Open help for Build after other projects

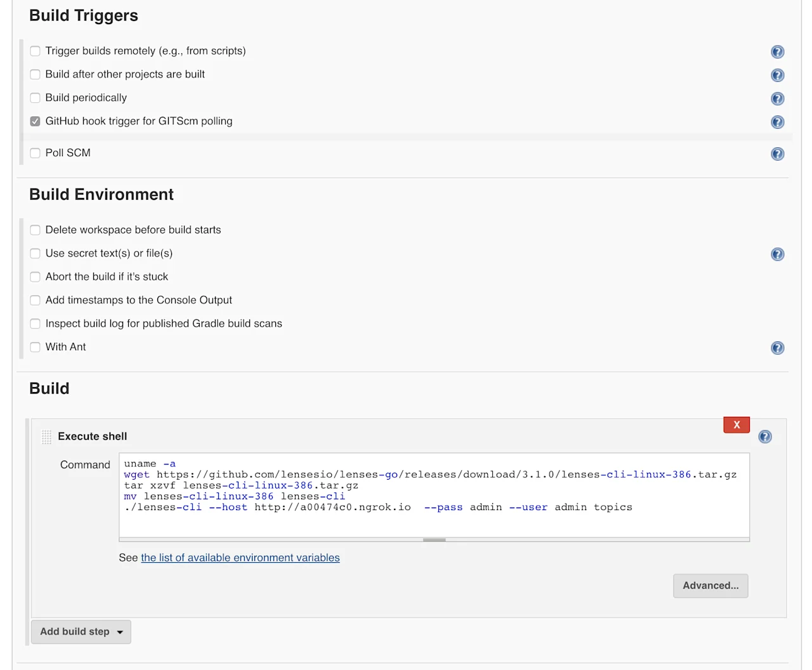777,75
